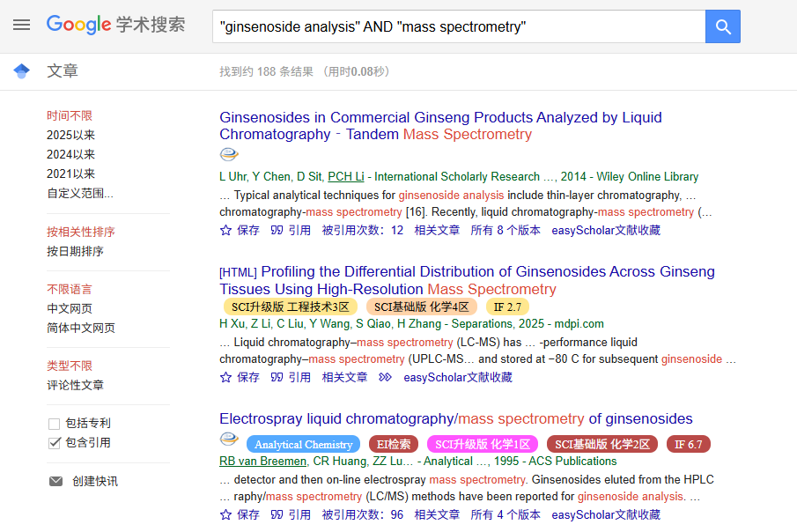The height and width of the screenshot is (532, 797).
Task: Click the blue search magnifier button
Action: point(723,26)
